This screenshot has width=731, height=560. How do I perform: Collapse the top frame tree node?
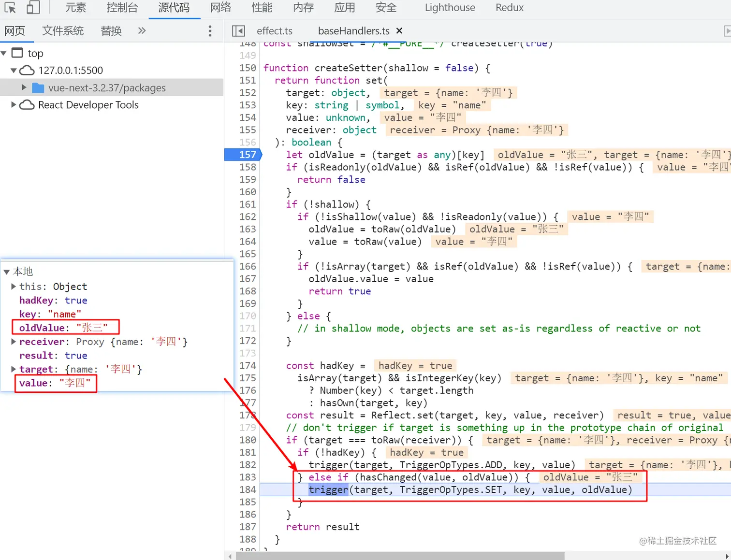pos(4,53)
